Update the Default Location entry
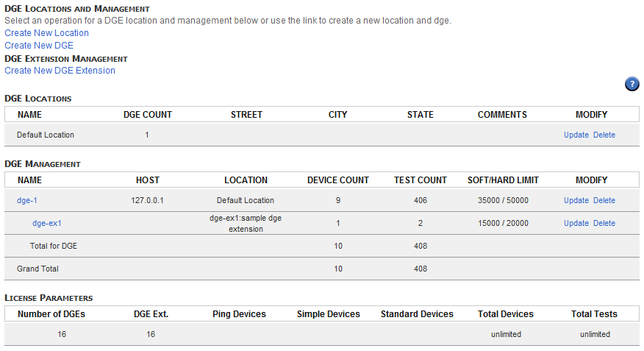 point(576,135)
